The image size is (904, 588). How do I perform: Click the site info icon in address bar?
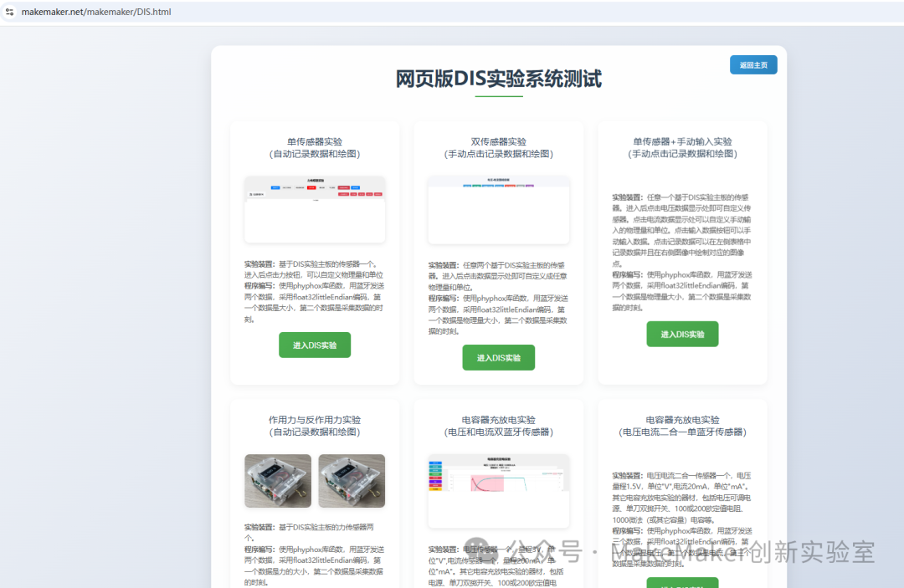10,12
